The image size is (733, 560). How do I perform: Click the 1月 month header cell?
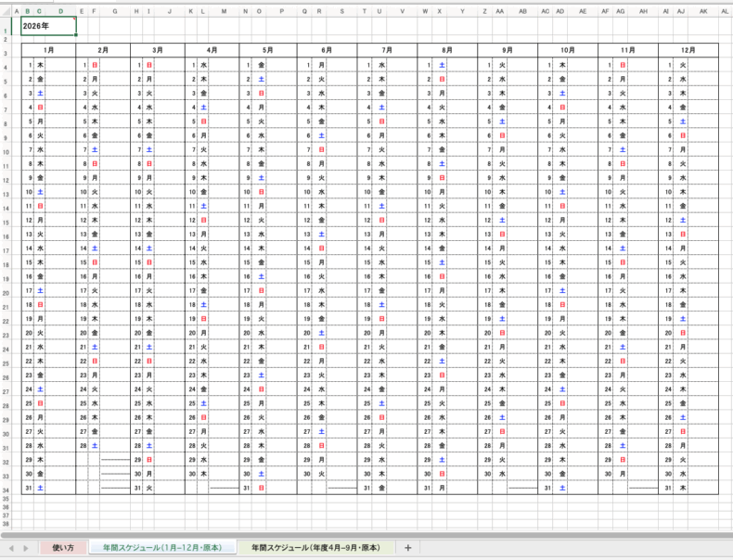pyautogui.click(x=48, y=48)
